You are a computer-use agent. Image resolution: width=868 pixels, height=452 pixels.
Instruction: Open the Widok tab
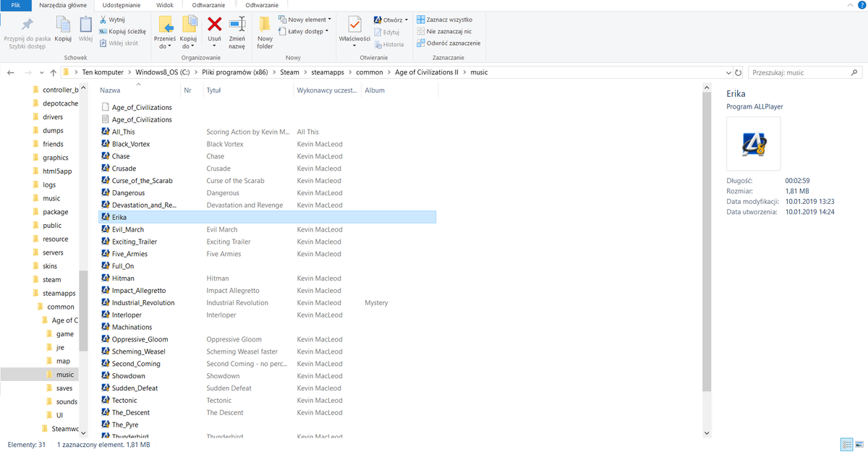(x=165, y=5)
